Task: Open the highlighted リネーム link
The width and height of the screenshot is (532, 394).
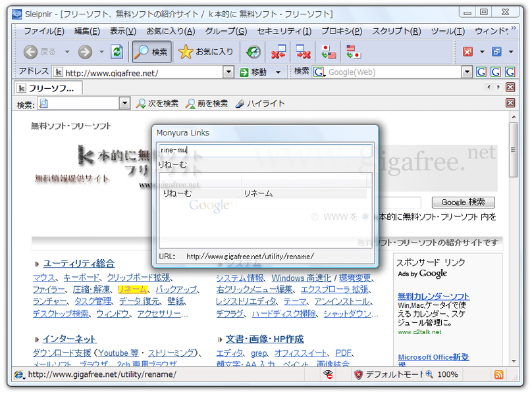Action: click(x=132, y=289)
